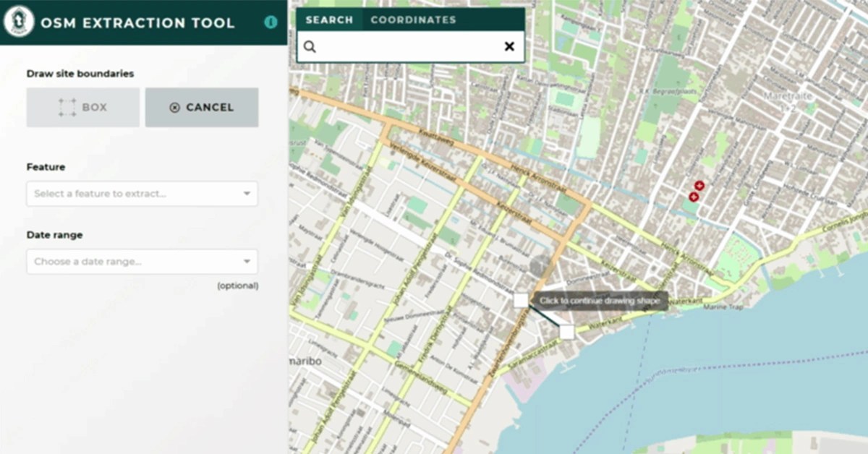Click the info icon beside OSM Extraction Tool
The image size is (868, 454).
(271, 22)
